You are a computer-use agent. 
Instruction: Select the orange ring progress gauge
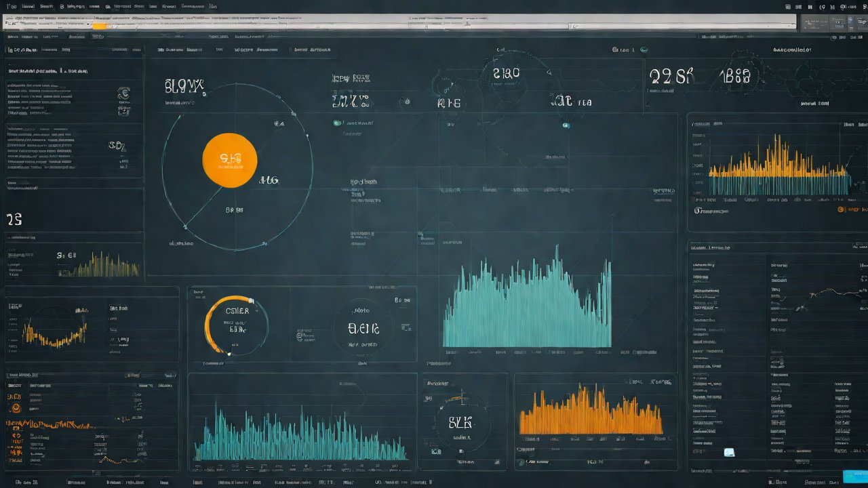pos(235,325)
